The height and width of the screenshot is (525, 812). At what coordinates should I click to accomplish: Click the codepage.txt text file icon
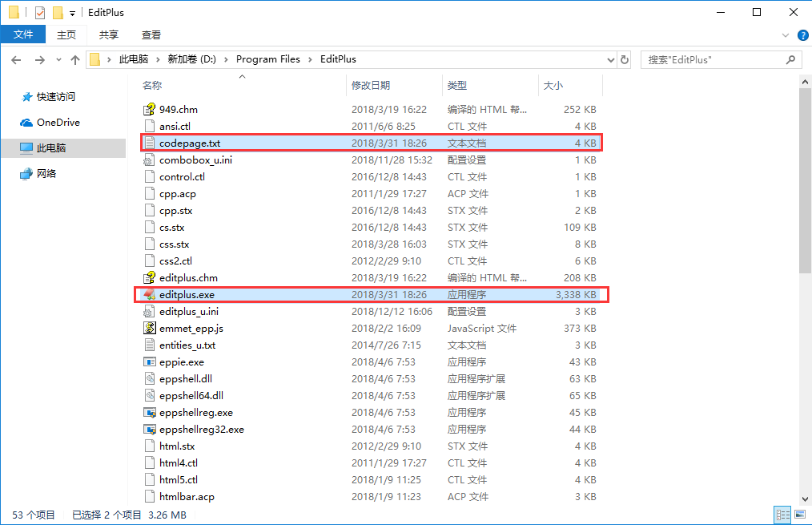pyautogui.click(x=149, y=143)
